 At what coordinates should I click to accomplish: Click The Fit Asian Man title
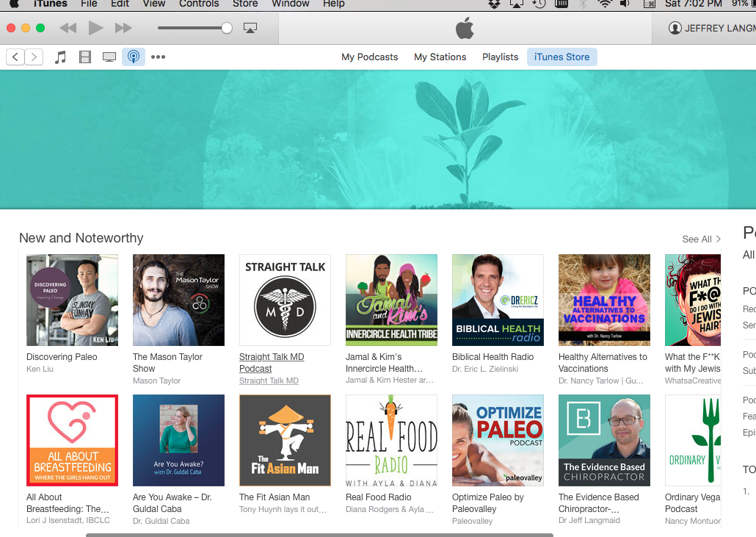point(275,497)
